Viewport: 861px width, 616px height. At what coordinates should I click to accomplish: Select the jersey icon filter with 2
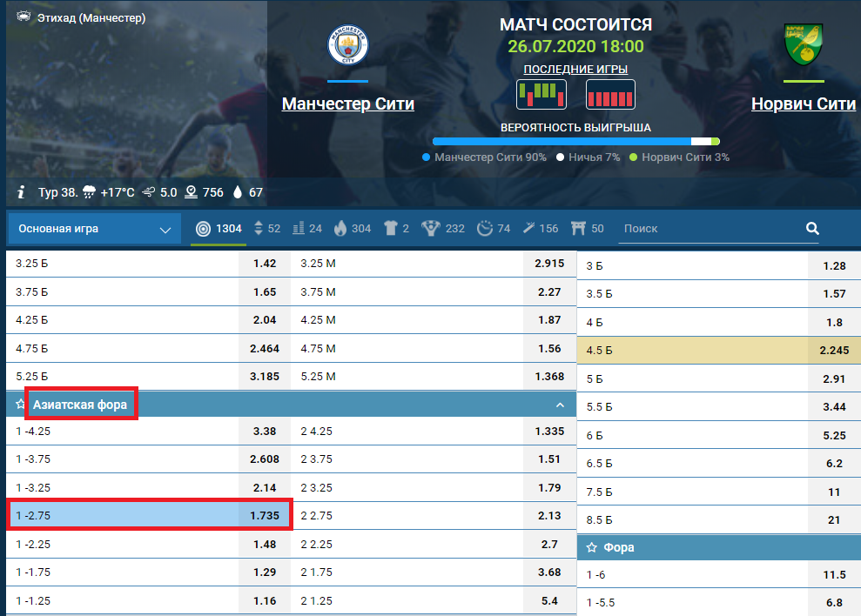(x=396, y=229)
